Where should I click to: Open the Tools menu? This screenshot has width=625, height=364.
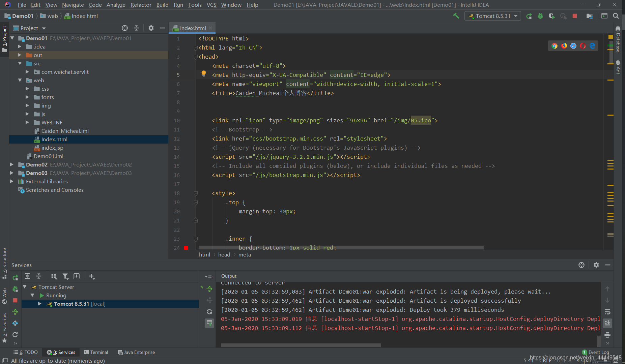[195, 5]
